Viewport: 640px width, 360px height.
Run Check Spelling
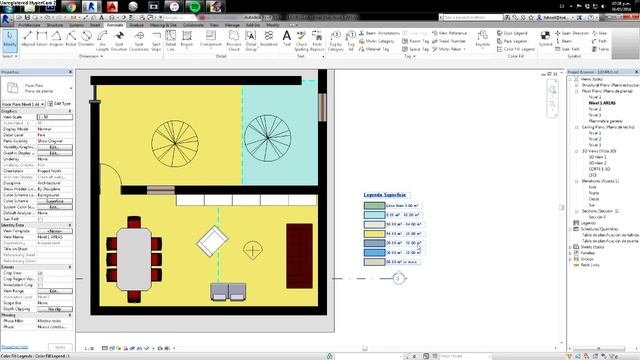tap(301, 41)
